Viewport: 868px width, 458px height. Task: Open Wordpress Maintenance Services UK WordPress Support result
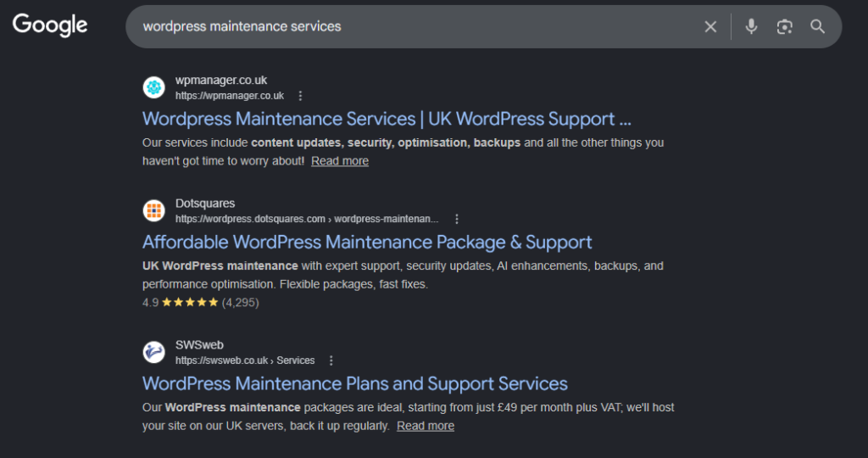click(x=387, y=119)
